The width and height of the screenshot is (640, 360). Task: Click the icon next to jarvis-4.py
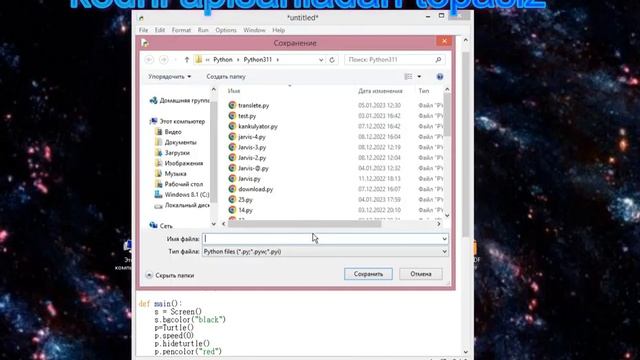(232, 137)
